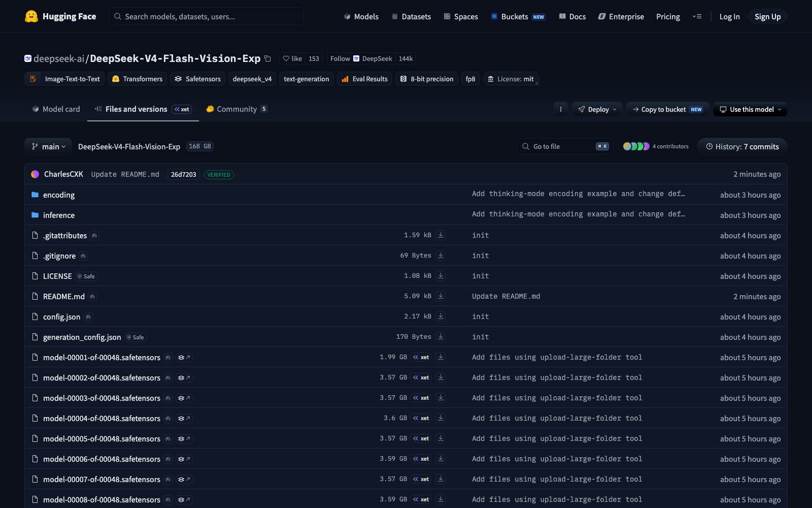Like the model with heart button
812x508 pixels.
[x=292, y=58]
